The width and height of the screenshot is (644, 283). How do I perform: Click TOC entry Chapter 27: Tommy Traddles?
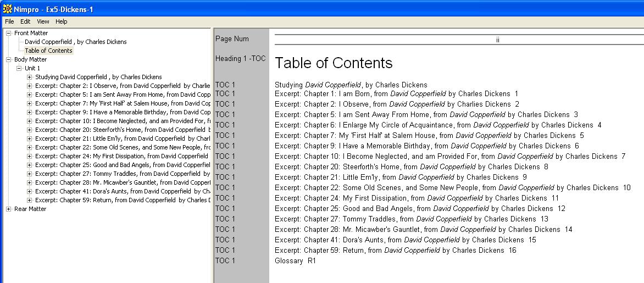(x=412, y=219)
